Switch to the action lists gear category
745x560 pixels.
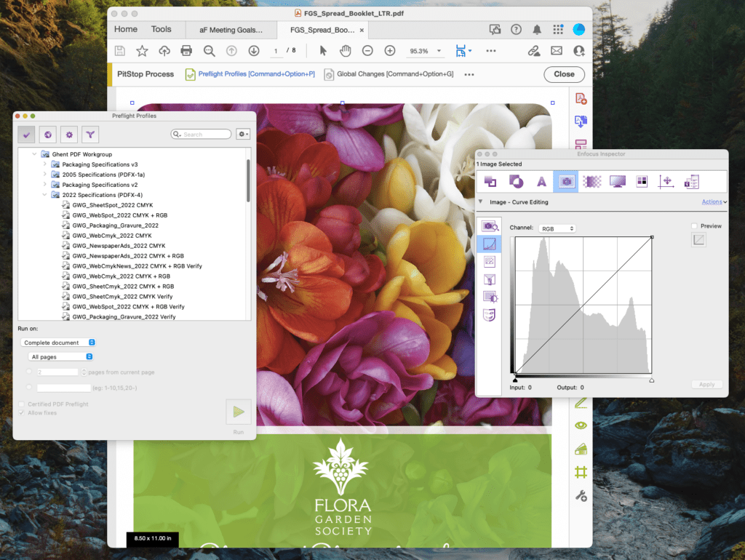pyautogui.click(x=69, y=135)
